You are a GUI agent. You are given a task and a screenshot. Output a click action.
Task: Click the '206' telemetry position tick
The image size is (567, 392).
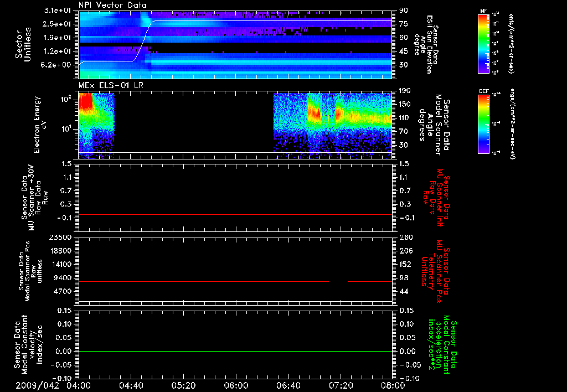pyautogui.click(x=406, y=251)
